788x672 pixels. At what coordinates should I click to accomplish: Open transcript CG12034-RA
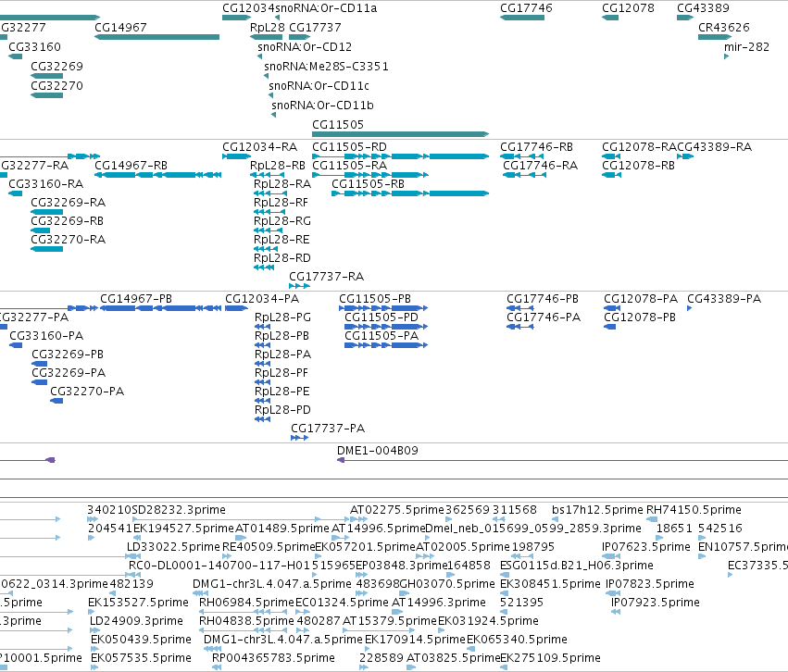[260, 147]
